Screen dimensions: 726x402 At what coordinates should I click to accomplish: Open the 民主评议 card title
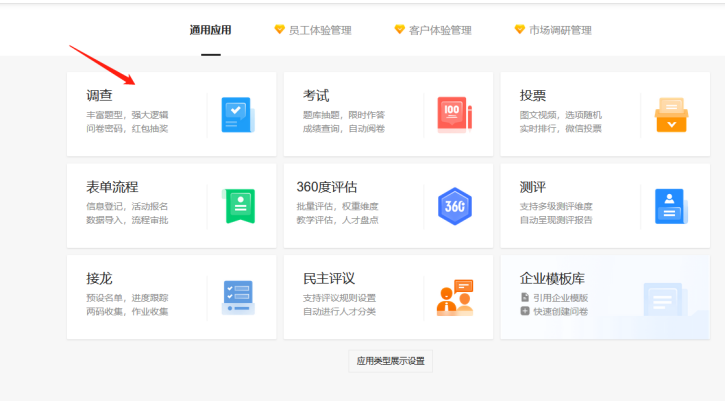coord(329,278)
